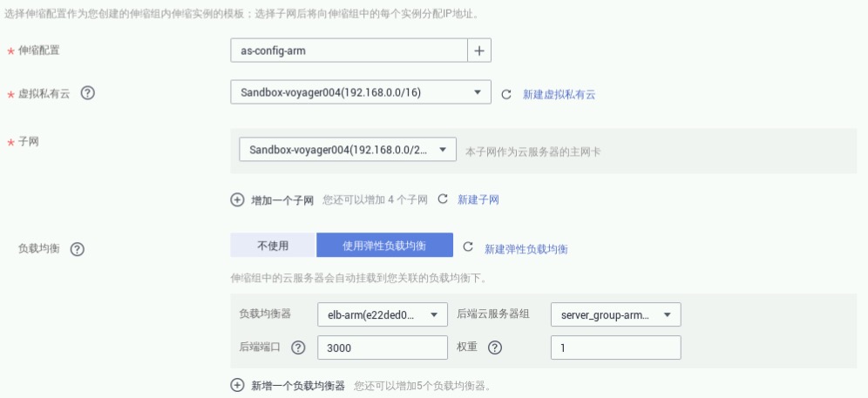Open the 新建虚拟私有云 link

(x=559, y=95)
